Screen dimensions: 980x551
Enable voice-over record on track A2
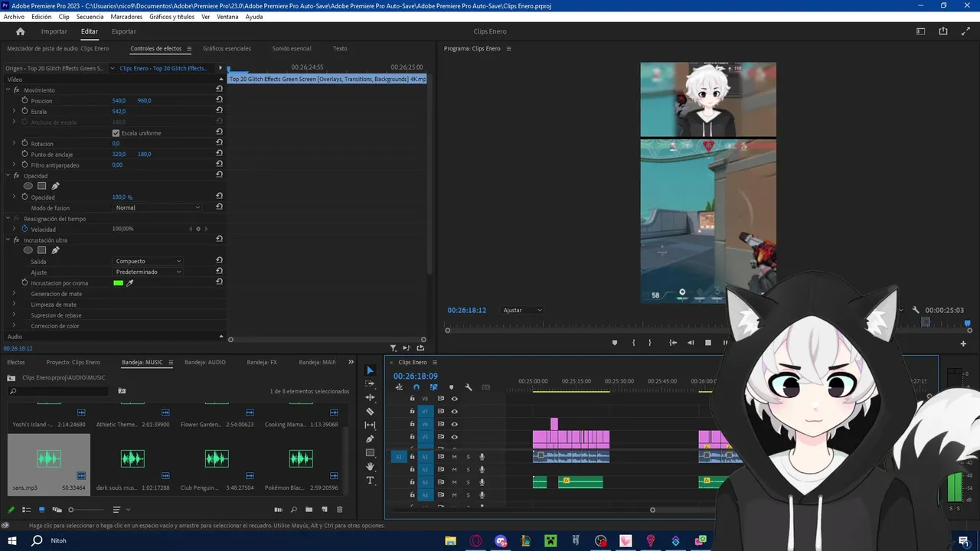point(482,469)
